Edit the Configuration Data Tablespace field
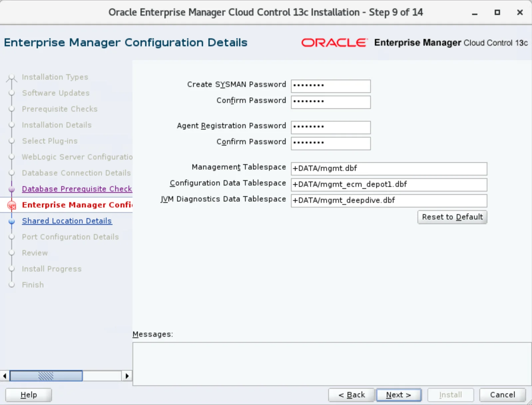Image resolution: width=532 pixels, height=405 pixels. point(389,185)
